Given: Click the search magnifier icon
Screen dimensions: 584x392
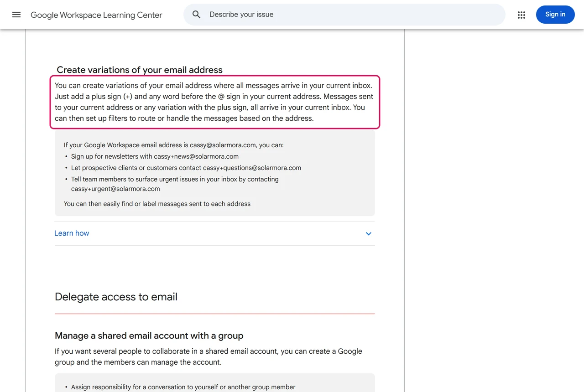Looking at the screenshot, I should coord(197,15).
